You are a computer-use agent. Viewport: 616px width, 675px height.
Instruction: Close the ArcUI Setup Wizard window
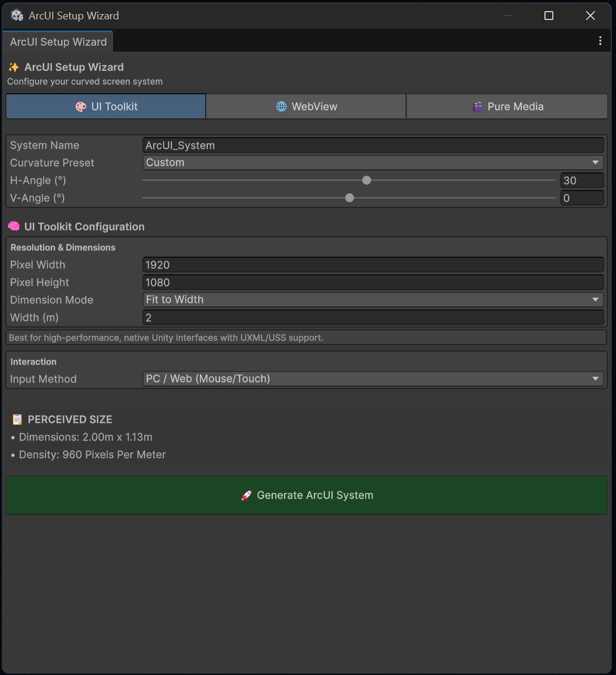[590, 15]
